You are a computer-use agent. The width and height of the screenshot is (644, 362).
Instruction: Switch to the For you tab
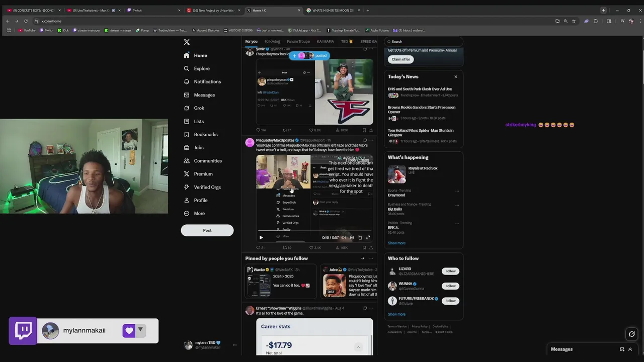(251, 42)
